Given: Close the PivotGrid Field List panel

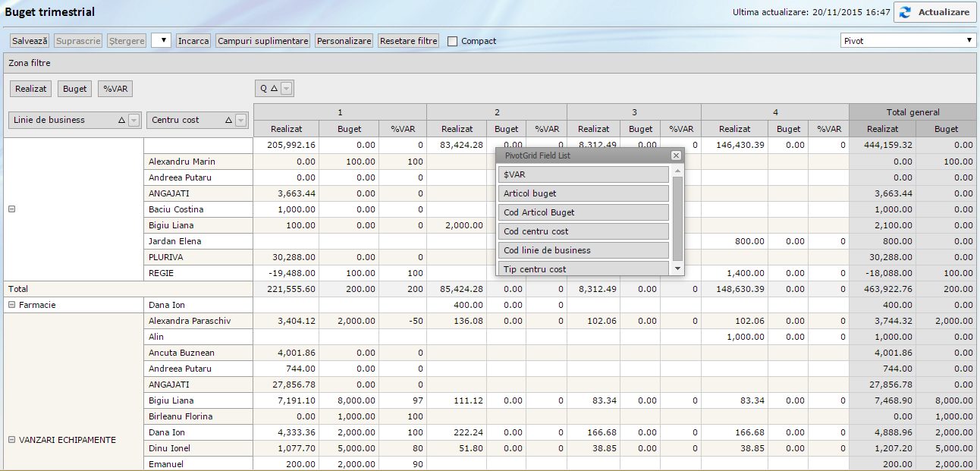Looking at the screenshot, I should tap(676, 155).
